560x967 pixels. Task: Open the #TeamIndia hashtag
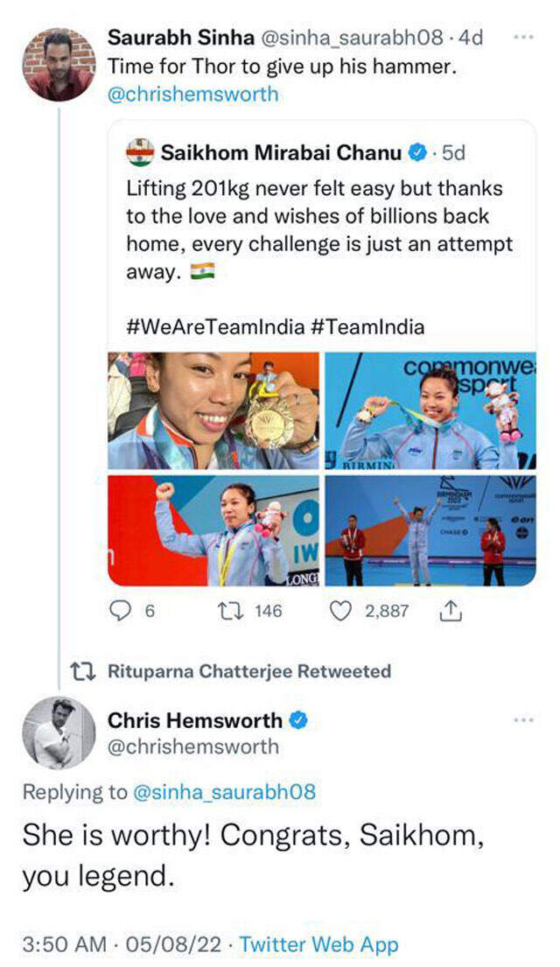click(x=367, y=326)
